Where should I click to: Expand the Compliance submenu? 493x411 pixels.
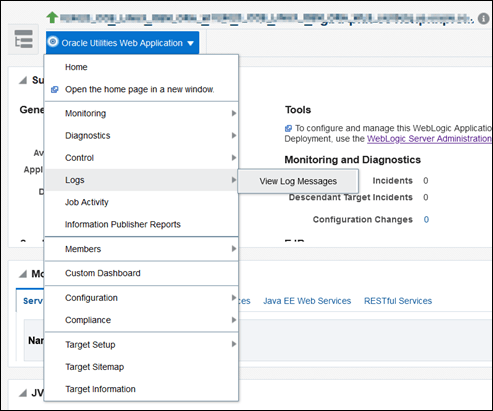pyautogui.click(x=141, y=320)
